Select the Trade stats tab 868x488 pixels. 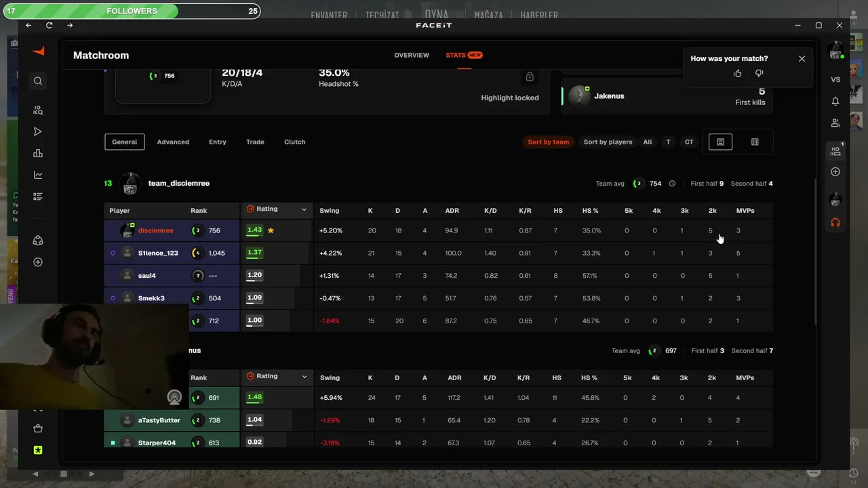[x=255, y=142]
